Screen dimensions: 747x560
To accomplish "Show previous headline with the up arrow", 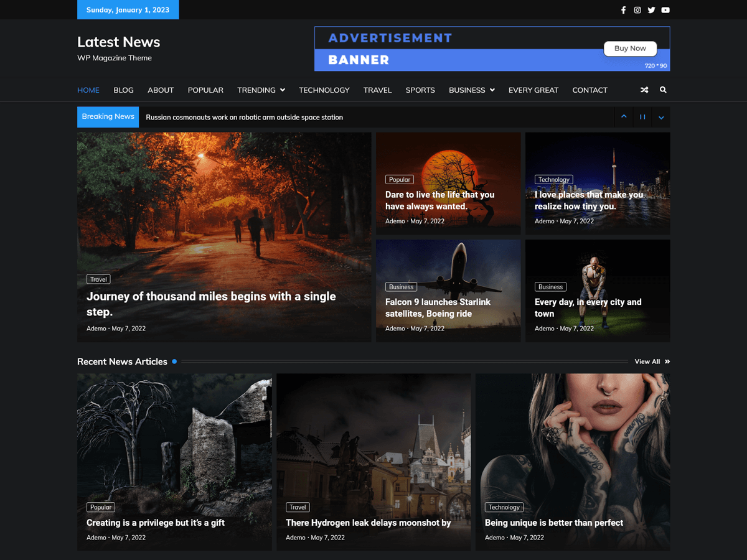I will pyautogui.click(x=624, y=117).
